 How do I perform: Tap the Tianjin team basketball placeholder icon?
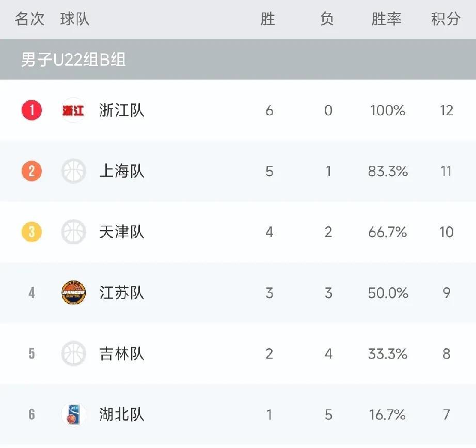(x=73, y=231)
